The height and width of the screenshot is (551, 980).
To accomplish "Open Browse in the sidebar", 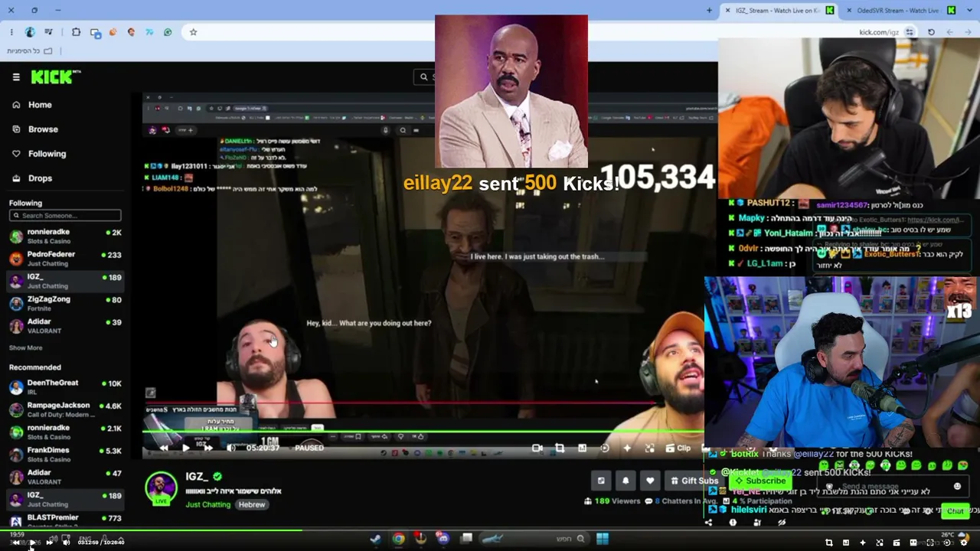I will 43,129.
